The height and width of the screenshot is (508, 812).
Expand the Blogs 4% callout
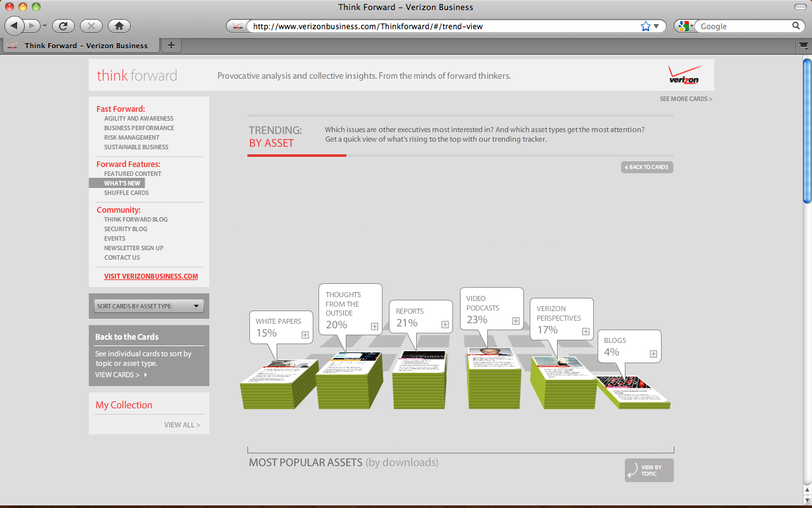tap(653, 354)
